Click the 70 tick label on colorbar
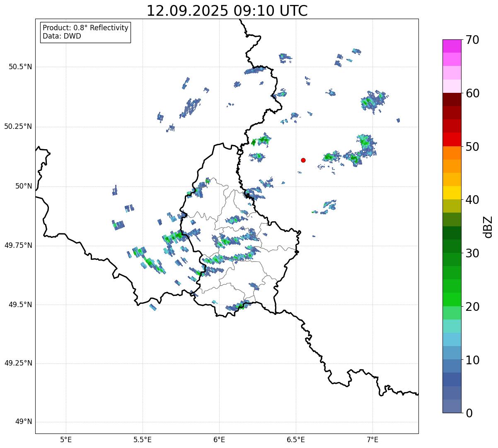The height and width of the screenshot is (448, 498). coord(472,40)
